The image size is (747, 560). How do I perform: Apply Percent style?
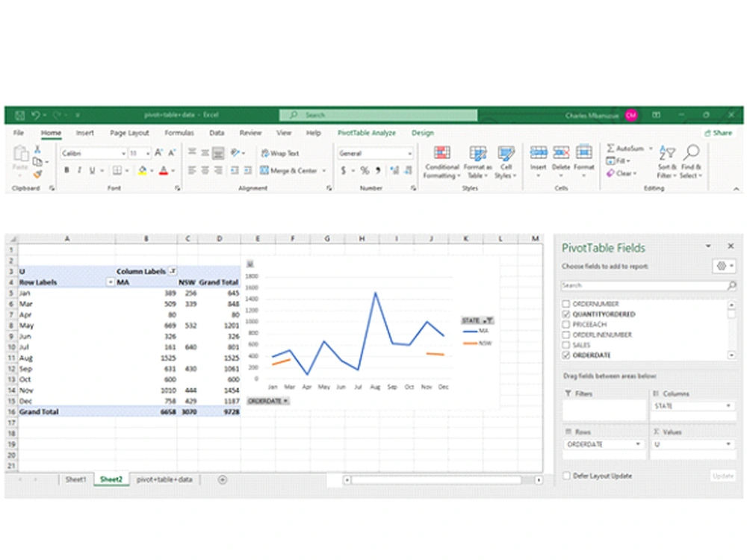365,170
